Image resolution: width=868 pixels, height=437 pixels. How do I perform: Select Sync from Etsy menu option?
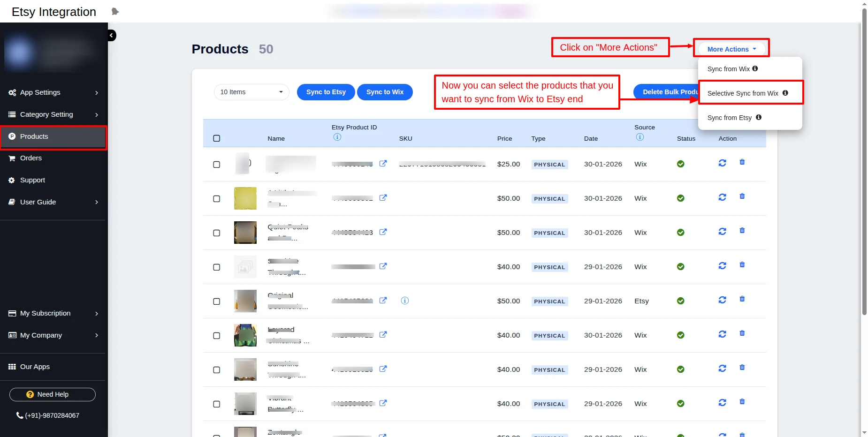tap(729, 118)
